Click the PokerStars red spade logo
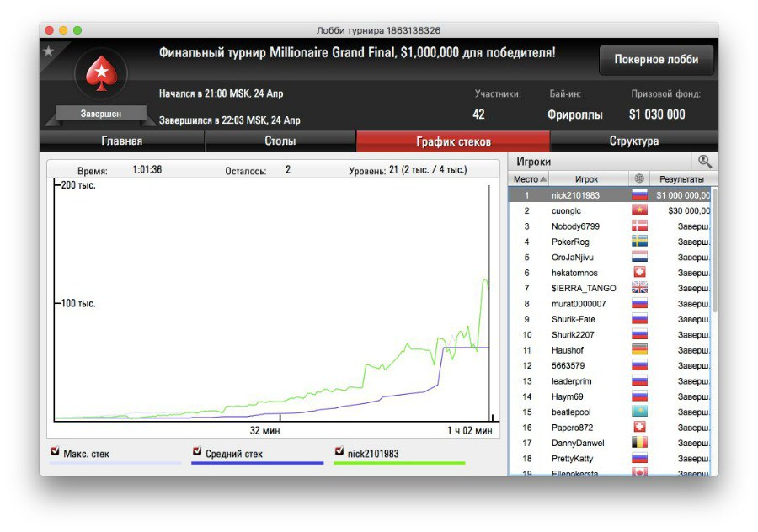 [x=100, y=73]
